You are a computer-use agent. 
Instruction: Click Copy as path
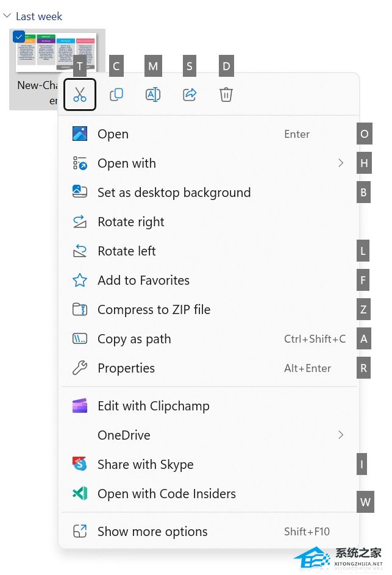pos(134,339)
